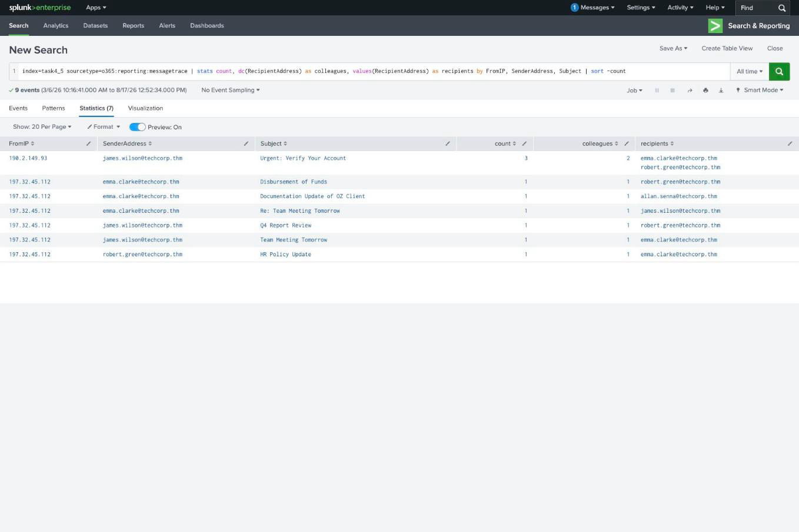Screen dimensions: 799x532
Task: Click subject Q4 Report Review
Action: [x=286, y=225]
